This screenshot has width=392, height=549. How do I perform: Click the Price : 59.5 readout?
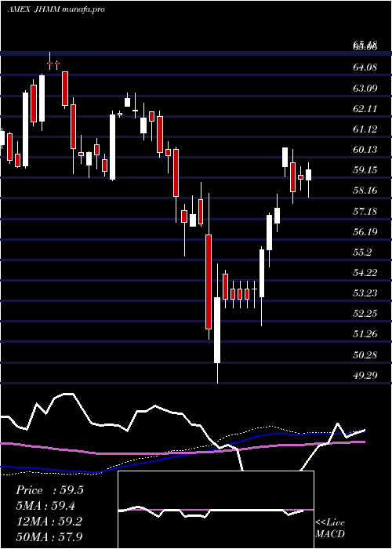(x=49, y=490)
